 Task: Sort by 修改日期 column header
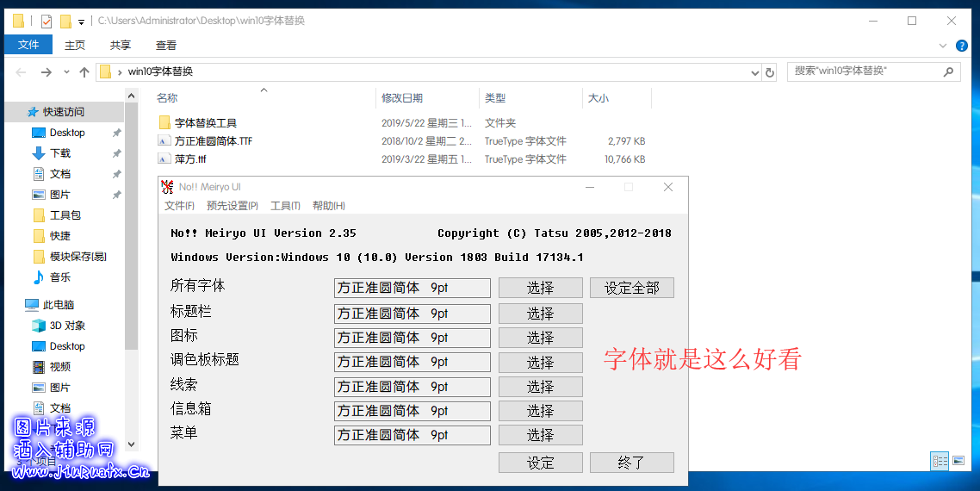(x=402, y=98)
